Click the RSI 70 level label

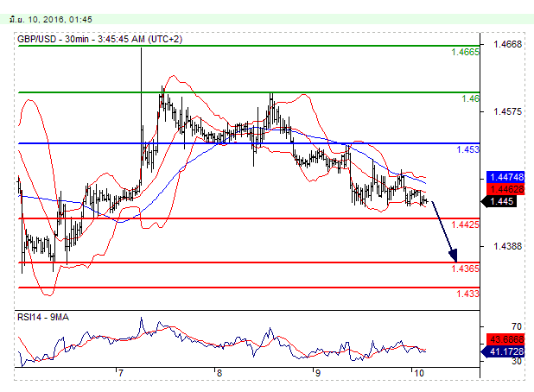click(x=517, y=326)
